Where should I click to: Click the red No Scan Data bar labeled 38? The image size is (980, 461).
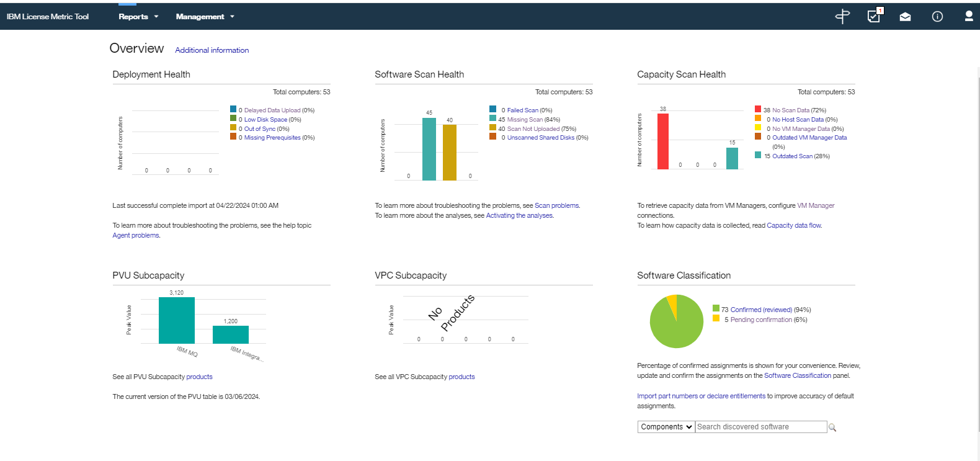[663, 141]
